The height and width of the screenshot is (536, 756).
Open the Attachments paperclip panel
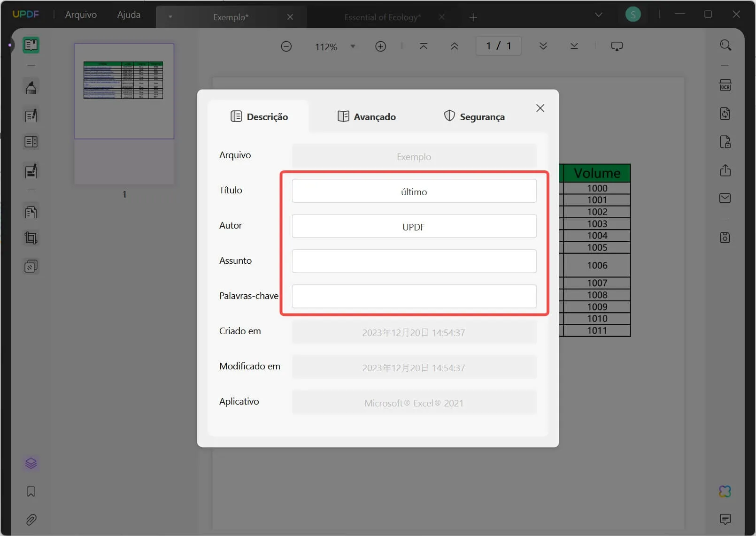click(x=31, y=520)
